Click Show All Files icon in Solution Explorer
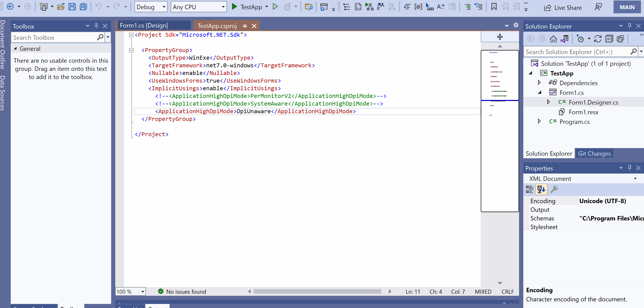644x308 pixels. click(x=620, y=39)
